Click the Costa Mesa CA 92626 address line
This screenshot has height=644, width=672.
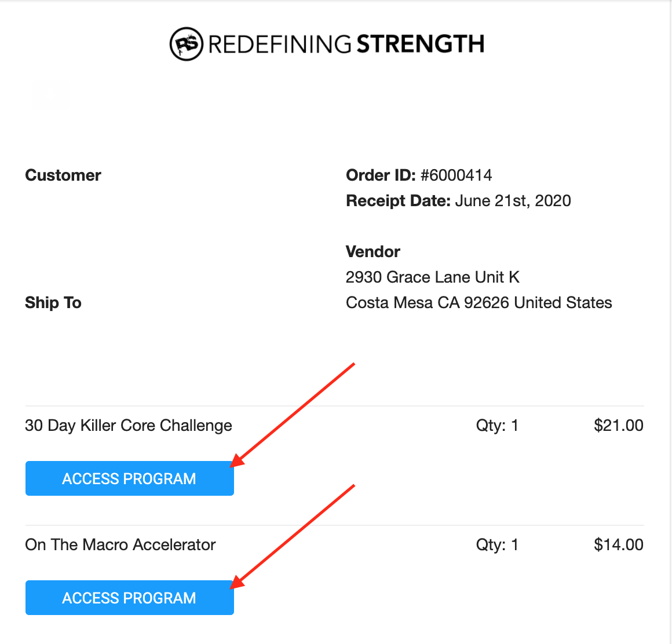[479, 303]
